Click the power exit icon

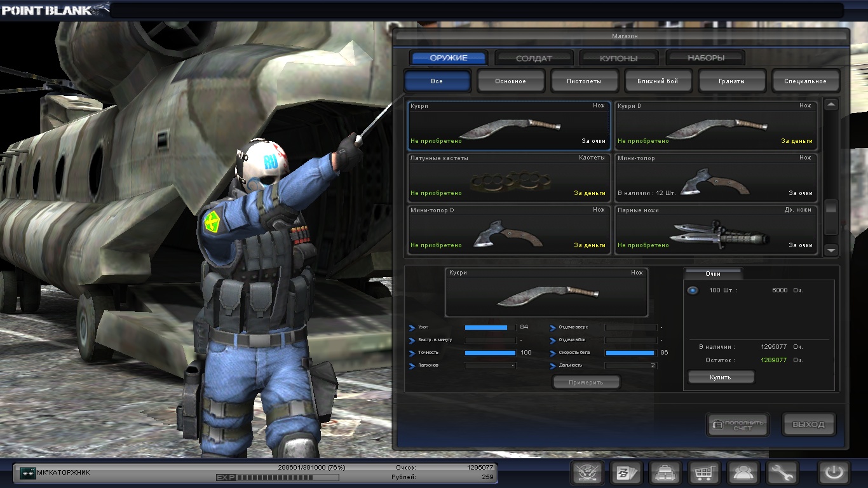pyautogui.click(x=834, y=473)
